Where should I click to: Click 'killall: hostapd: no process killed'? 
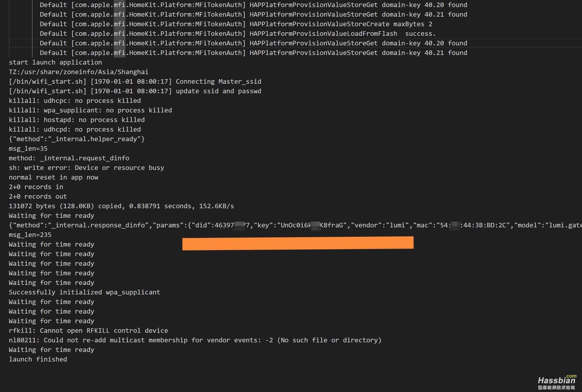[77, 120]
